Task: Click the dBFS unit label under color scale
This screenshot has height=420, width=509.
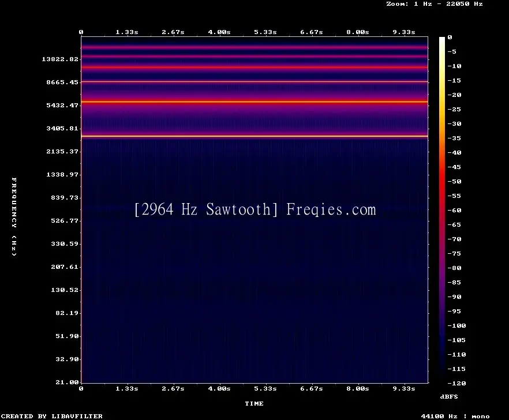Action: pos(449,396)
